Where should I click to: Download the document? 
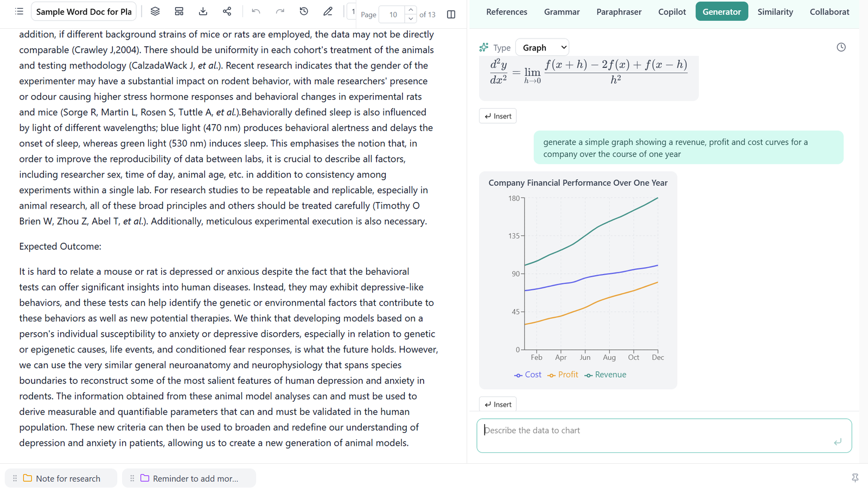point(203,11)
